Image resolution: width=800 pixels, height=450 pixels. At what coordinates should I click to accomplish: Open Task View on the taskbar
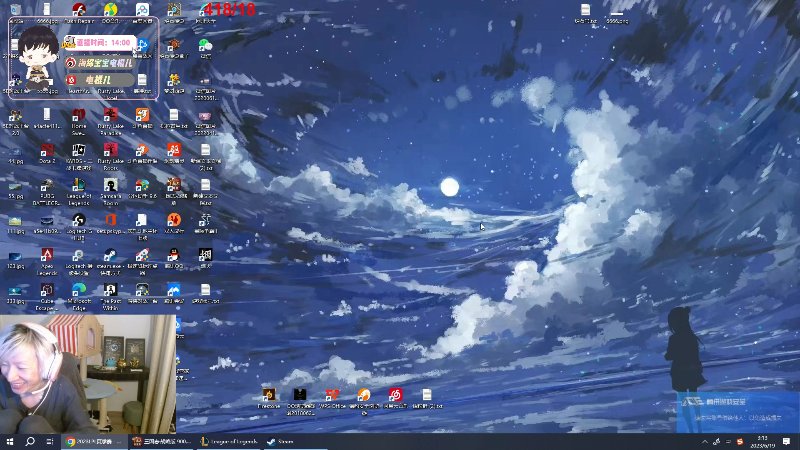tap(49, 441)
